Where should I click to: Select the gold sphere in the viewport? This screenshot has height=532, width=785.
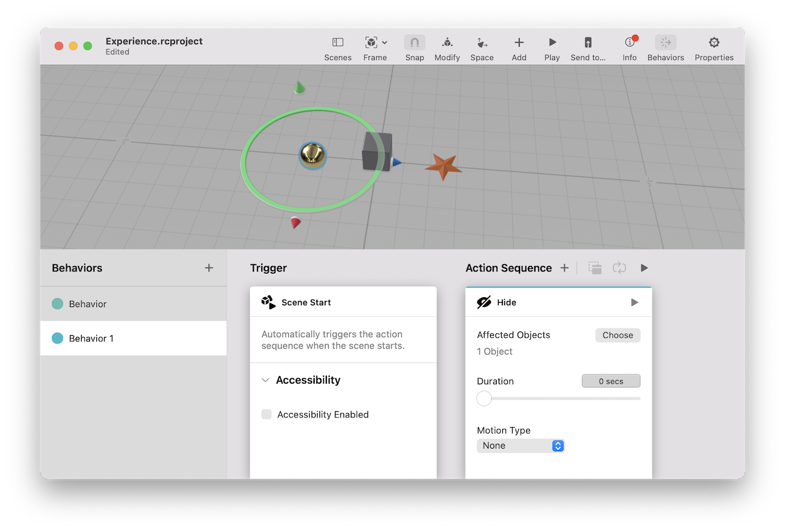[313, 155]
